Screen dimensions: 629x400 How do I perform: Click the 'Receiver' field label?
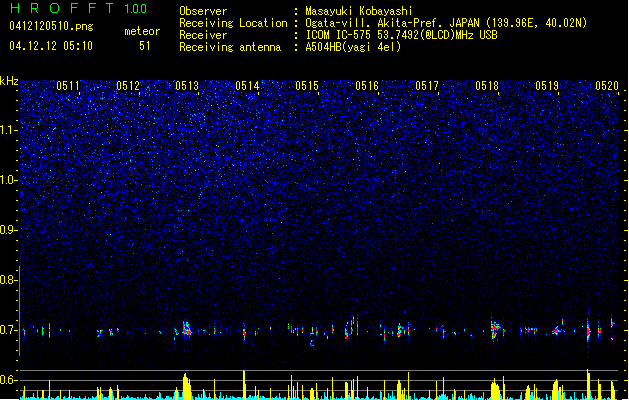[203, 35]
